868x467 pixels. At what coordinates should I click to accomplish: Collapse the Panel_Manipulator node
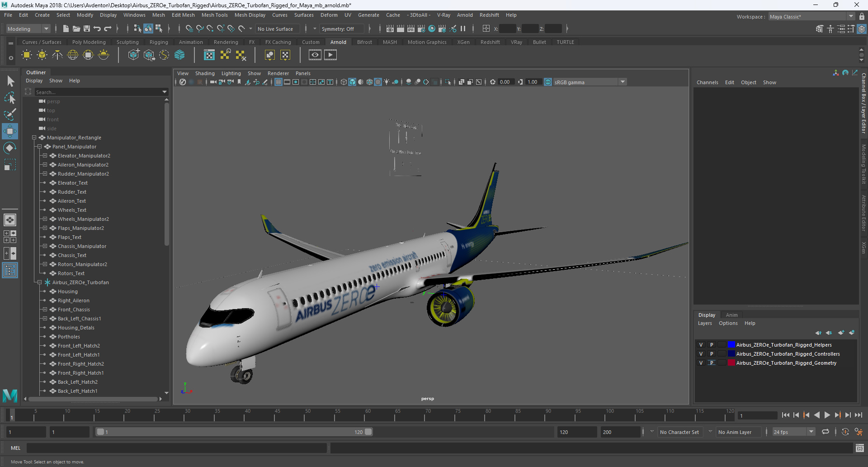[40, 147]
